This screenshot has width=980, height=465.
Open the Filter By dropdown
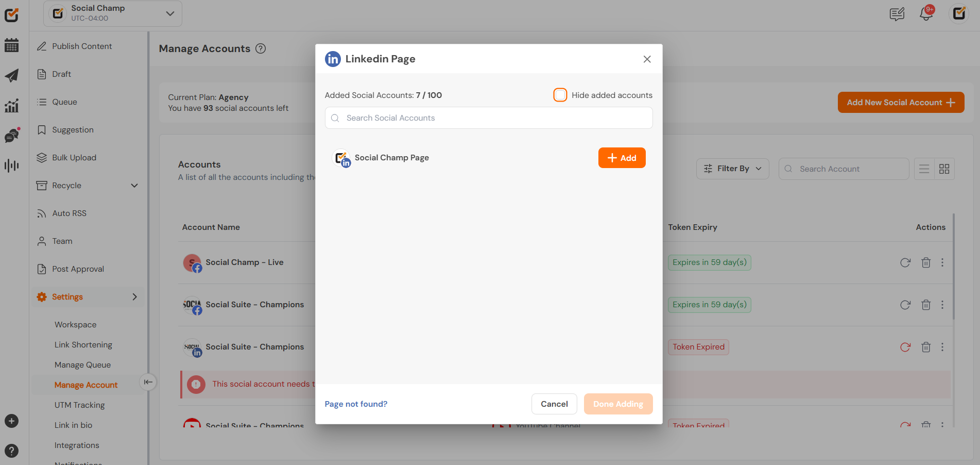pos(733,169)
